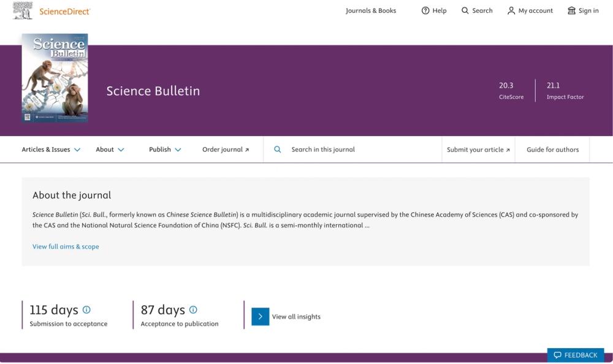Open the Order journal link
613x364 pixels.
tap(226, 150)
